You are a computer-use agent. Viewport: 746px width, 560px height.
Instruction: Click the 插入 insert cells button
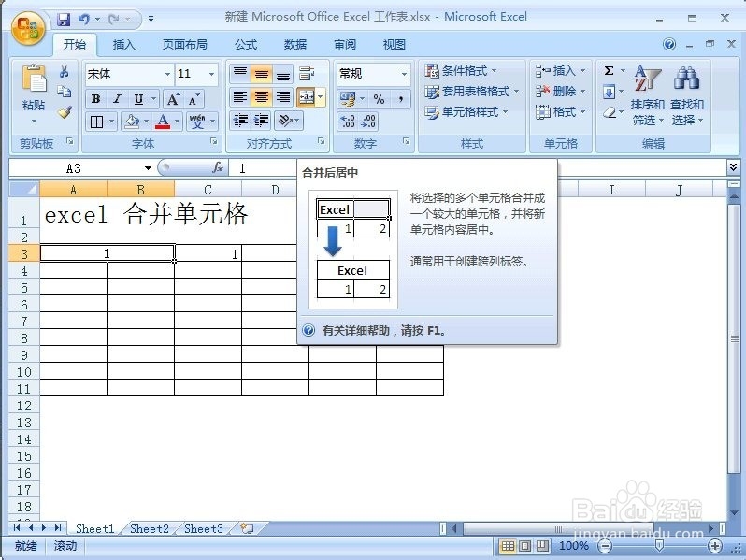point(560,71)
